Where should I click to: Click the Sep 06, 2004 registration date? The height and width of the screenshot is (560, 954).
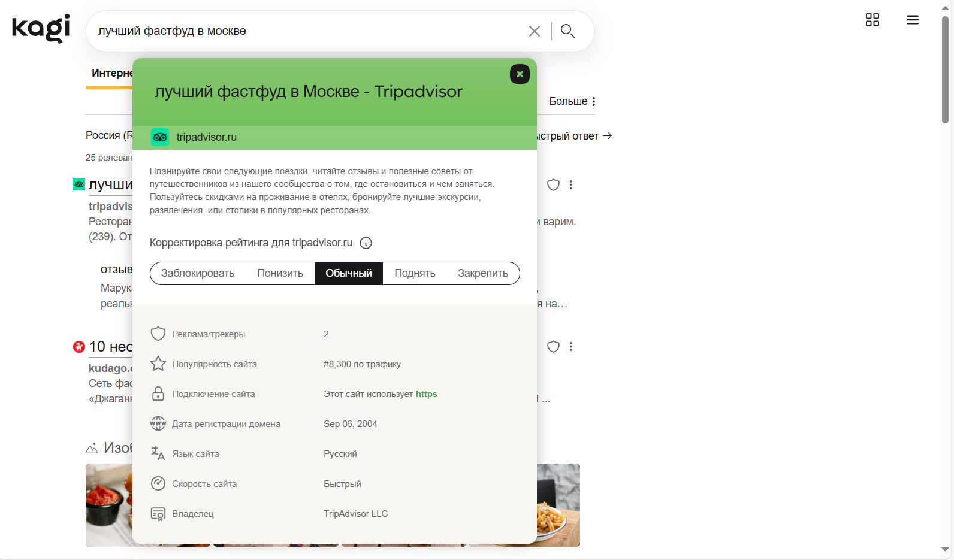point(351,424)
